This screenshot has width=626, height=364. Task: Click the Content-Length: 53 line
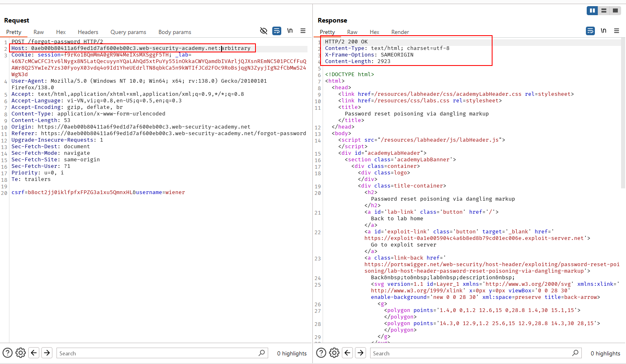pyautogui.click(x=41, y=120)
